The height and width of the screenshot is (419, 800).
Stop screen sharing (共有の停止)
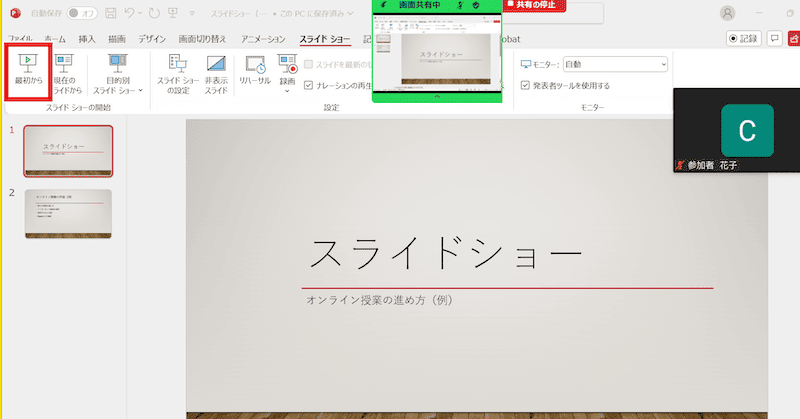[535, 5]
